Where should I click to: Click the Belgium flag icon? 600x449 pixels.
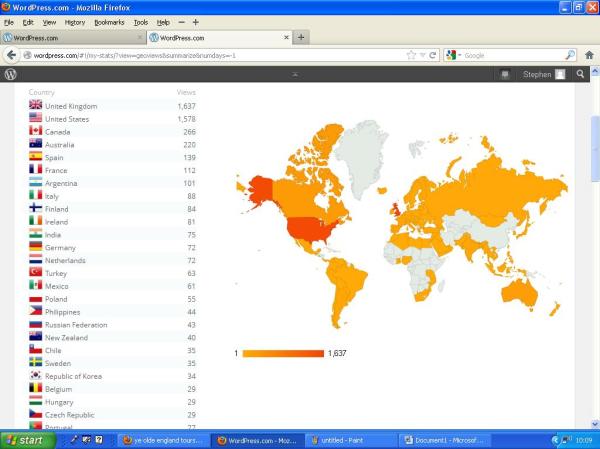point(36,388)
